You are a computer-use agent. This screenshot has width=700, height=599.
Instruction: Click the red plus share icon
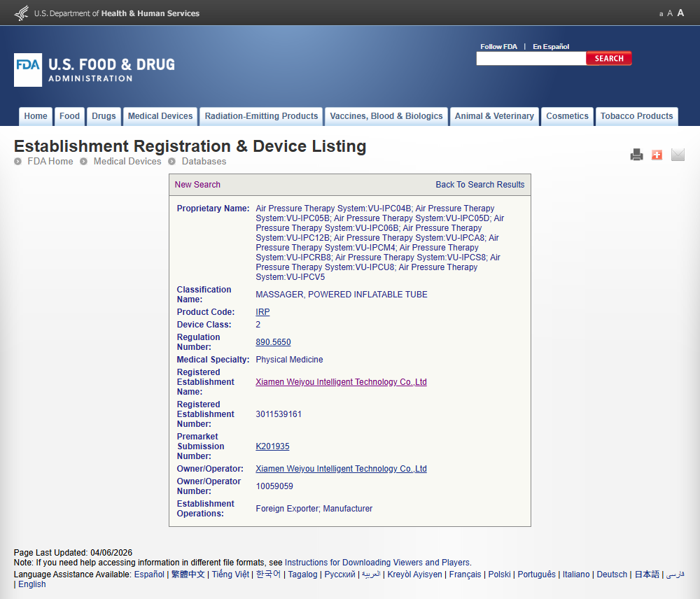[657, 155]
